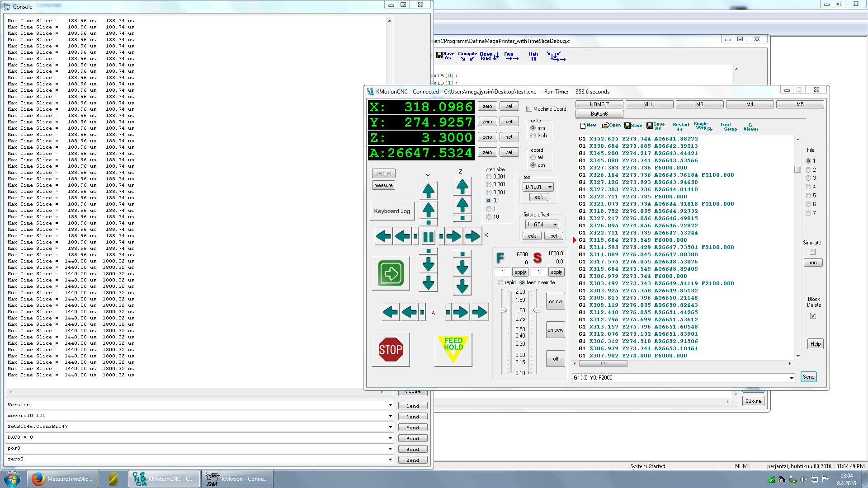The width and height of the screenshot is (868, 488).
Task: Click the Single Step toolbar icon
Action: click(x=702, y=126)
